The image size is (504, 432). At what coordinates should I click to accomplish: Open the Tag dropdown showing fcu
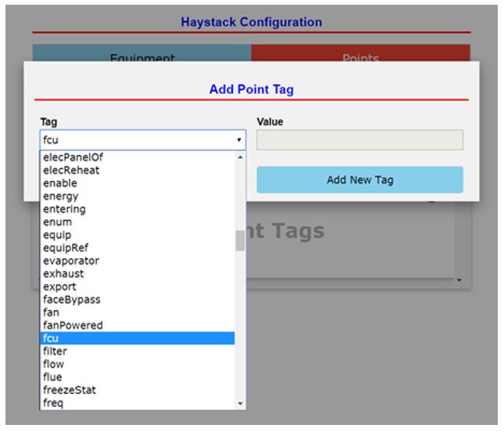click(142, 140)
